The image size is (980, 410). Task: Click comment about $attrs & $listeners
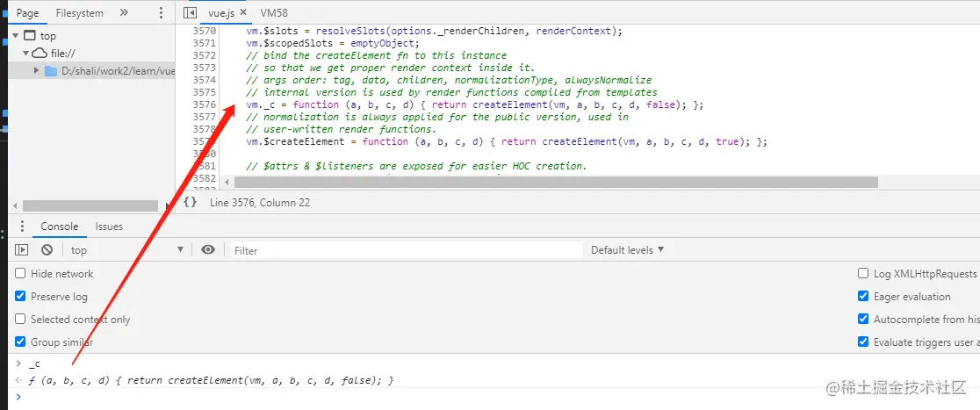417,166
